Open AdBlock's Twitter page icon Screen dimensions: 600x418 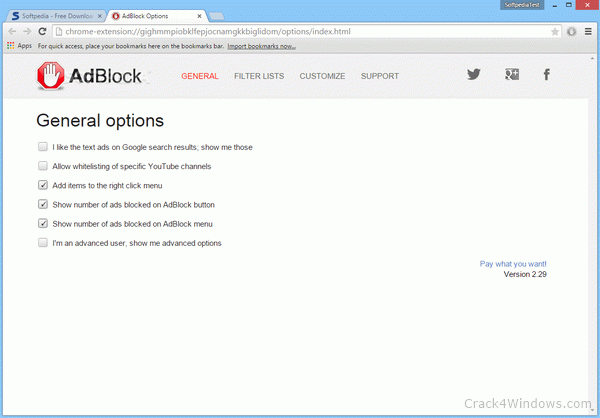(x=474, y=74)
